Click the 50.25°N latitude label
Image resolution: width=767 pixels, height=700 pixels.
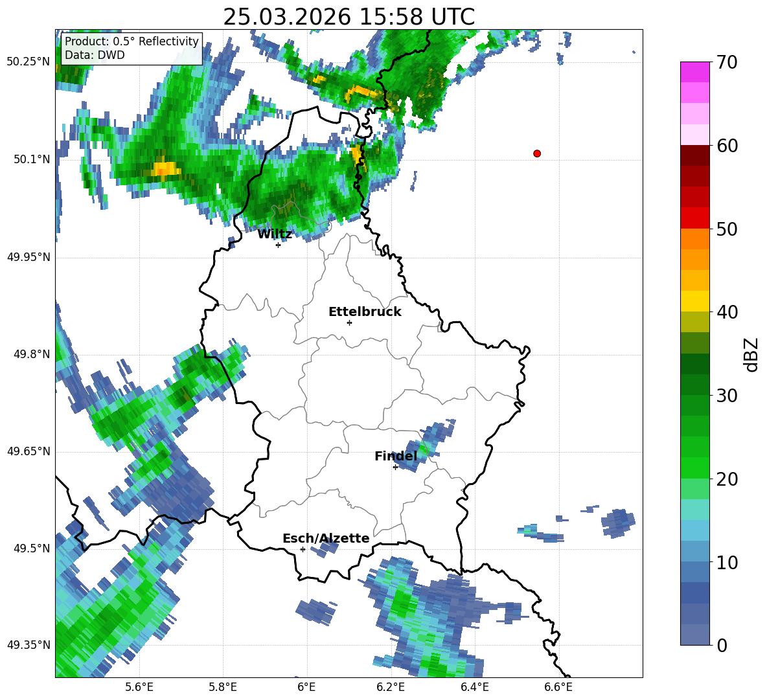29,62
